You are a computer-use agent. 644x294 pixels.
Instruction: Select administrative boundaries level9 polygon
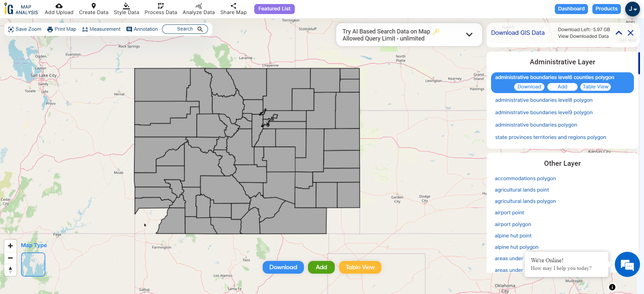(x=544, y=113)
